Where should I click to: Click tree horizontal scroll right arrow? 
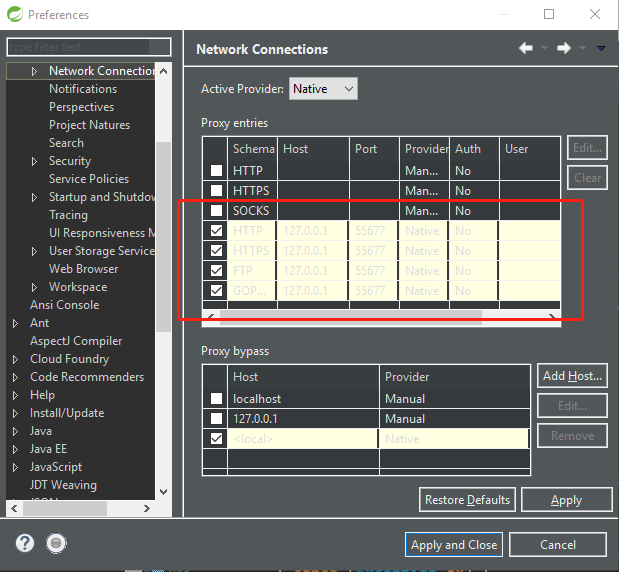click(147, 508)
